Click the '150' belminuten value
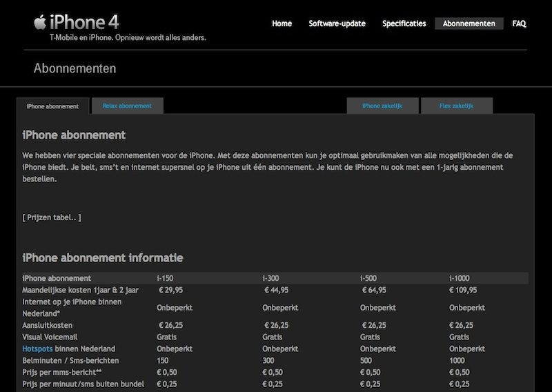 click(x=163, y=361)
